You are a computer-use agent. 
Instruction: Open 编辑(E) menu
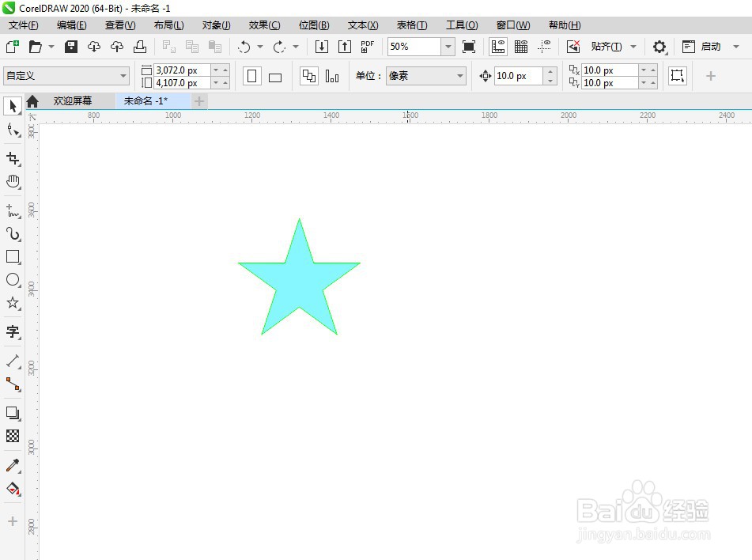(x=71, y=25)
